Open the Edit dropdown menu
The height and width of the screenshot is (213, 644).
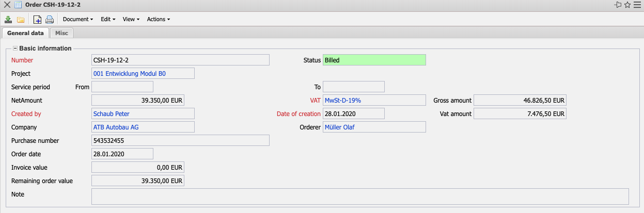tap(107, 20)
